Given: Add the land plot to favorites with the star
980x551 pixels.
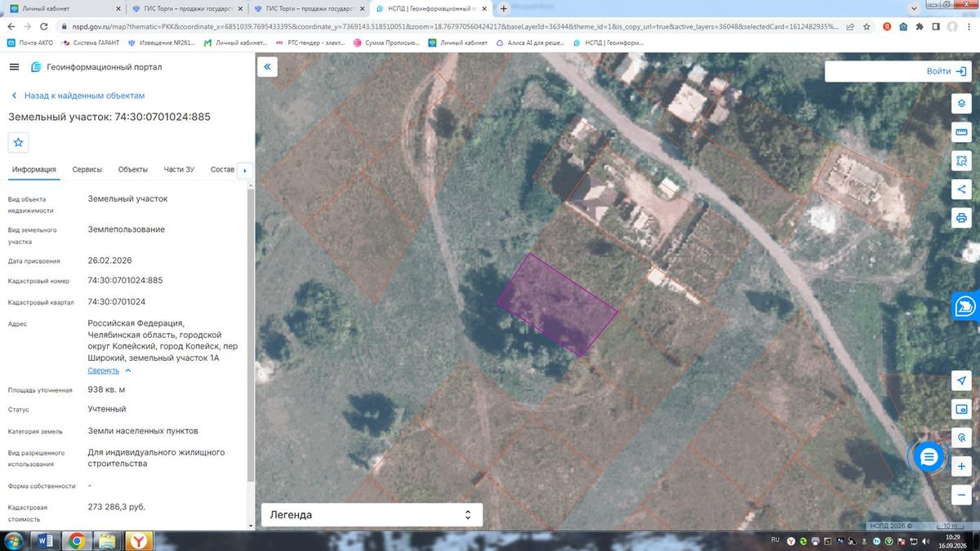Looking at the screenshot, I should pyautogui.click(x=19, y=142).
